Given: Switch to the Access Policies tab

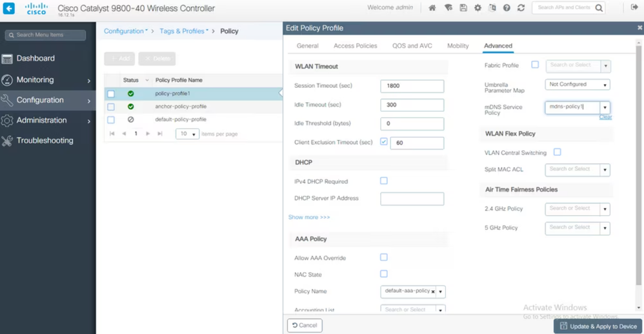Looking at the screenshot, I should (356, 46).
